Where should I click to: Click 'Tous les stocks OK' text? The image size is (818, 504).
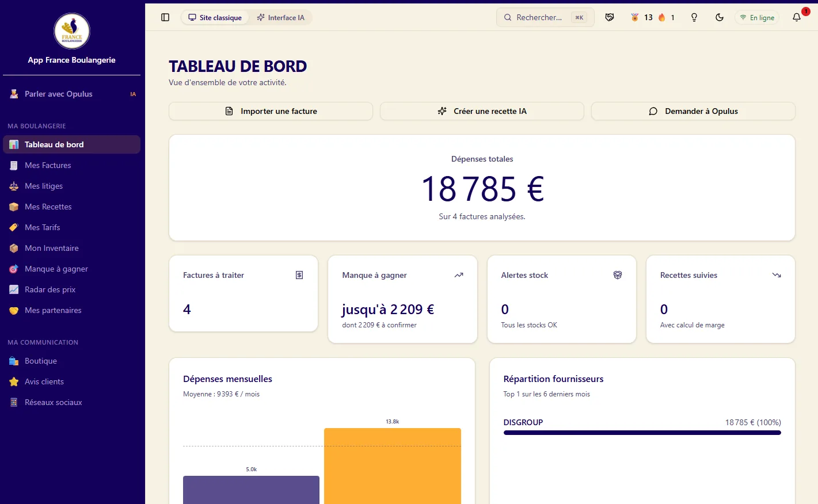[529, 325]
